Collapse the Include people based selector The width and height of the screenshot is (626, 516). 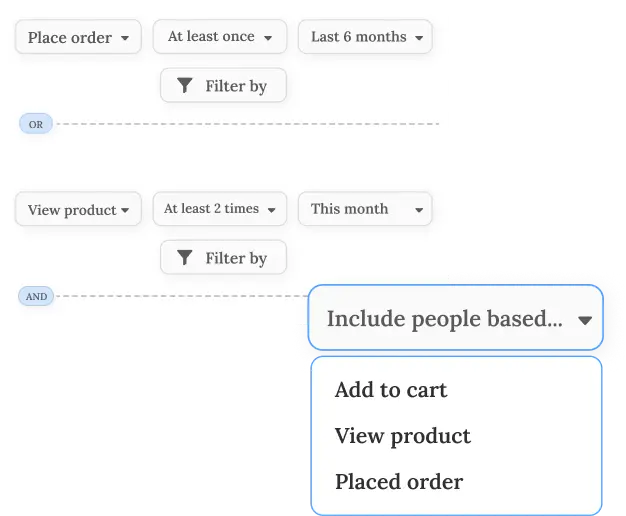456,318
